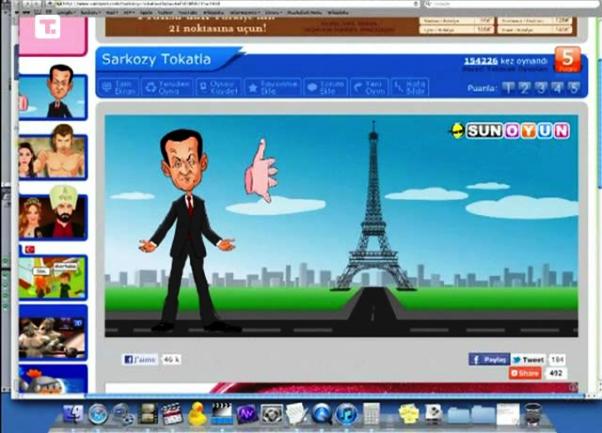Open iTunes from the Dock
602x433 pixels.
click(x=347, y=415)
